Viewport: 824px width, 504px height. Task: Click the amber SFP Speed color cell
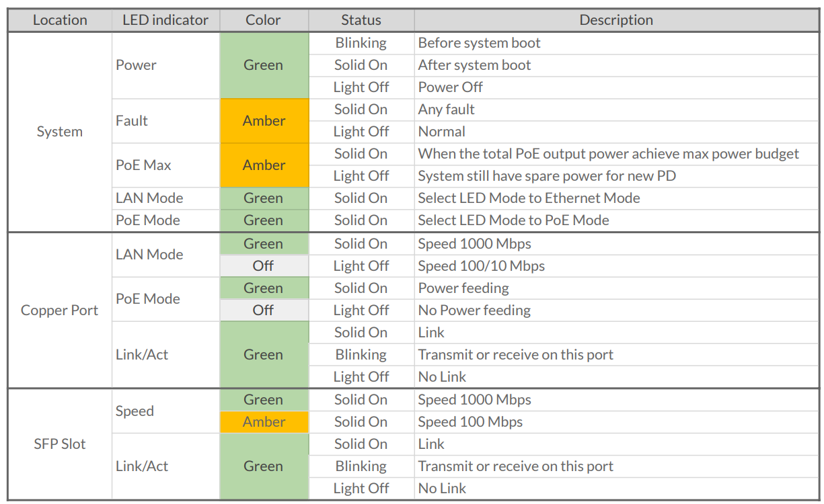coord(264,422)
